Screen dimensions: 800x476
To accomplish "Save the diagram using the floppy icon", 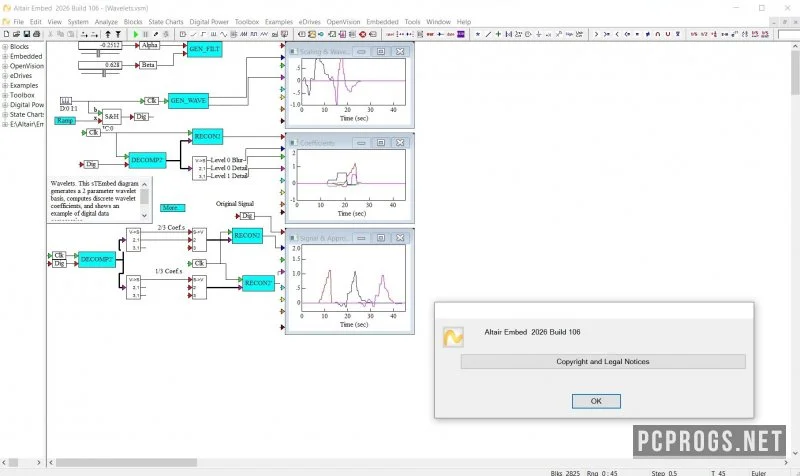I will [27, 34].
